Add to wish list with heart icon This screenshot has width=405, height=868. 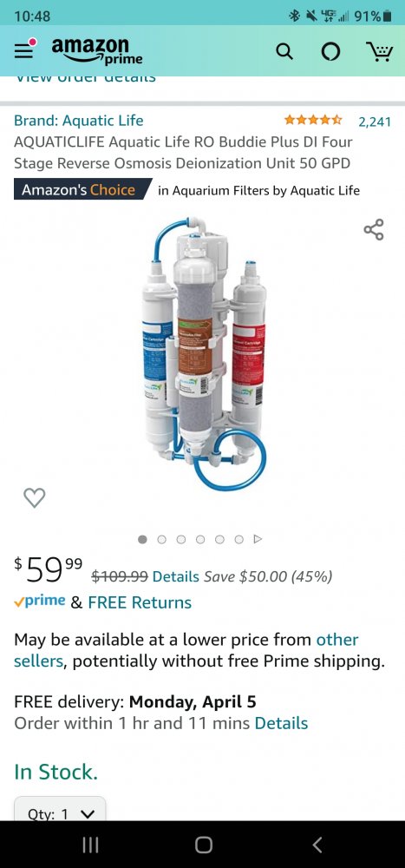[x=35, y=497]
